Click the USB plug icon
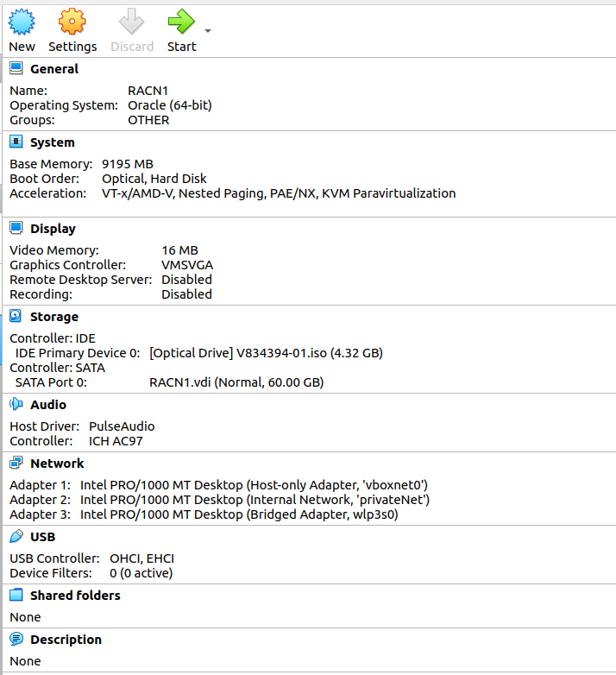This screenshot has height=675, width=616. tap(16, 536)
